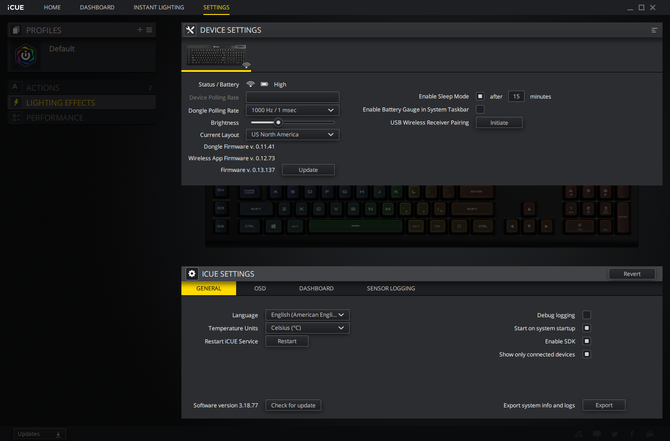Click the 'Software version 3.18.77' text
Image resolution: width=670 pixels, height=441 pixels.
226,405
